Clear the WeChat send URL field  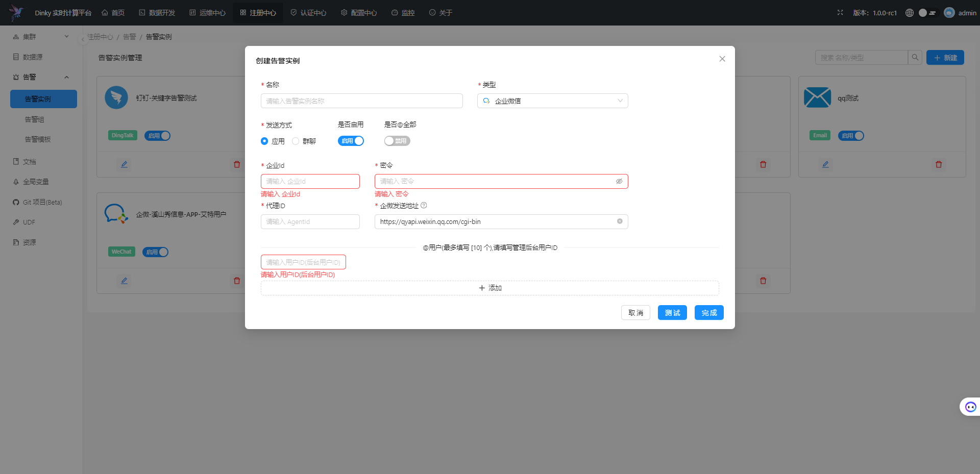pos(620,221)
